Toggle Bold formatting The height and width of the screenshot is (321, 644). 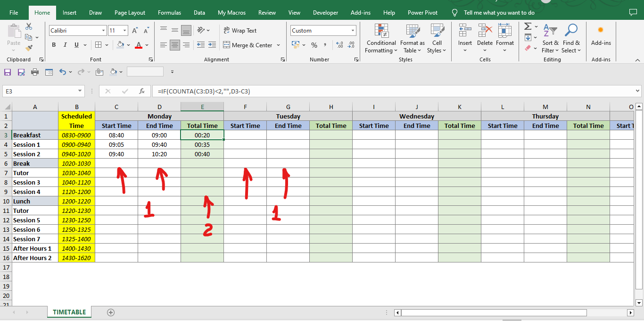(54, 45)
